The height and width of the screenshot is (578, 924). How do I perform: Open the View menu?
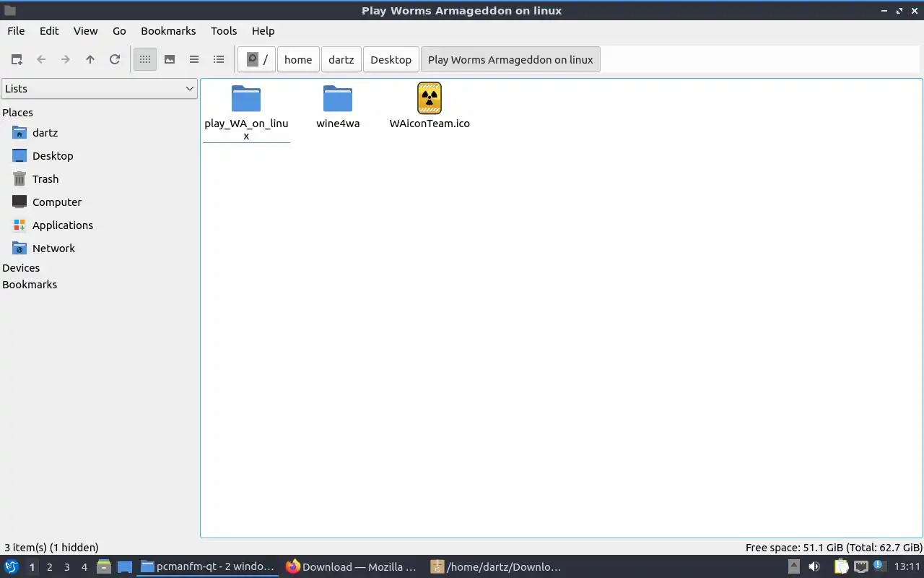(85, 31)
